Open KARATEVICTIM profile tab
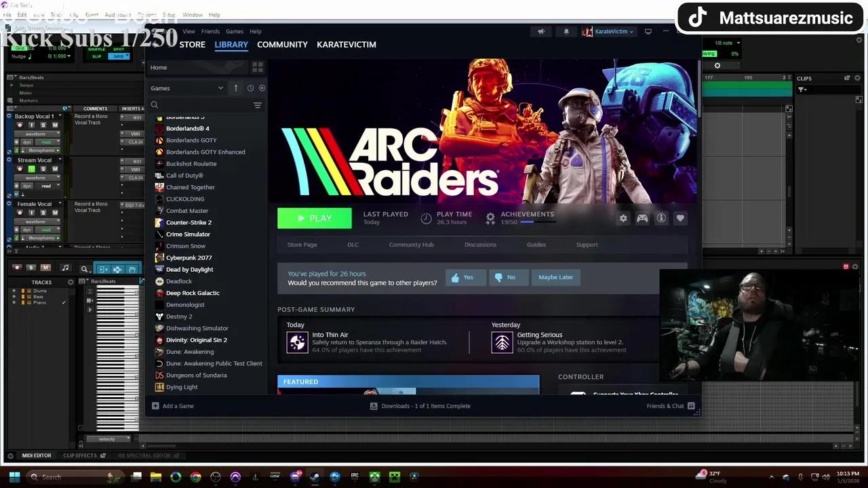 click(347, 45)
